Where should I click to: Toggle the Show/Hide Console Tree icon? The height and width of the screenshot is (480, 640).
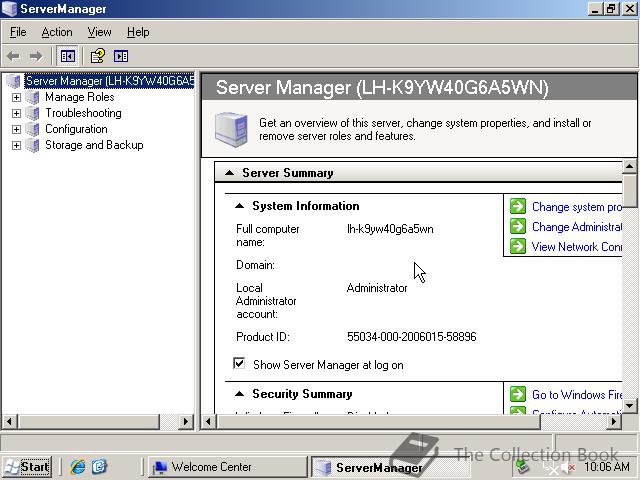pos(67,56)
